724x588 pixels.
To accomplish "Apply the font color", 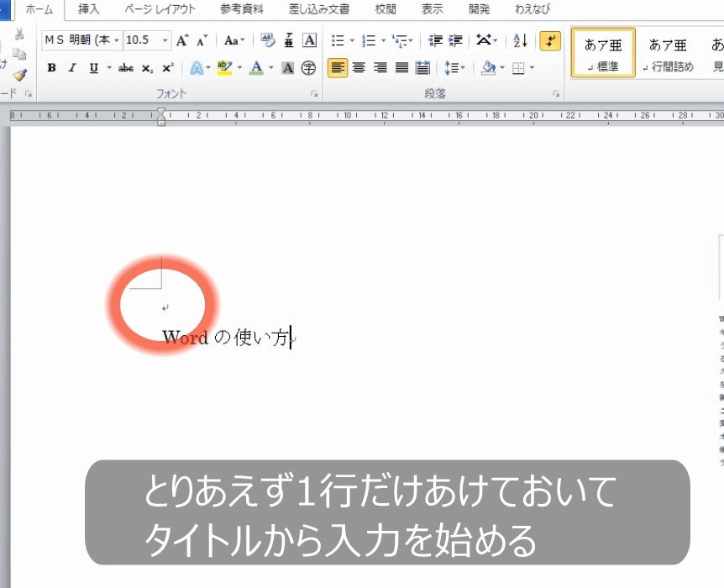I will tap(256, 68).
